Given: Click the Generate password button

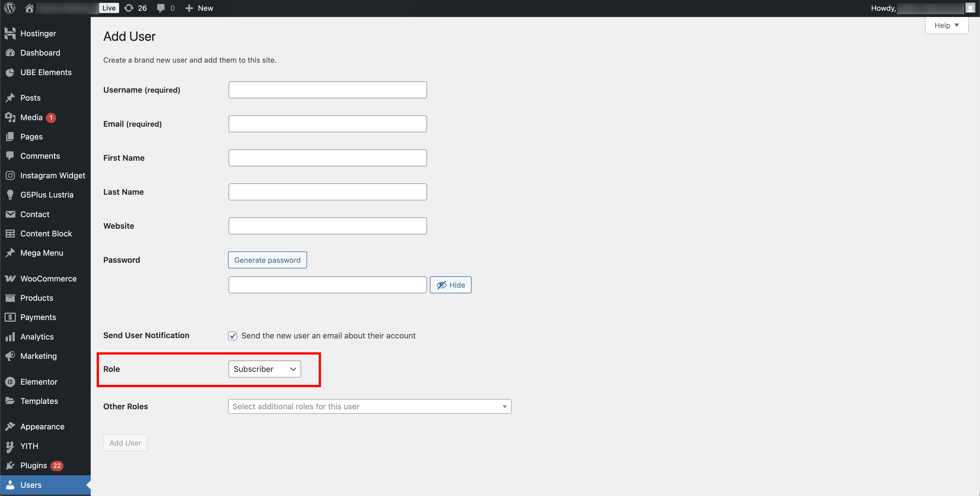Looking at the screenshot, I should [267, 260].
